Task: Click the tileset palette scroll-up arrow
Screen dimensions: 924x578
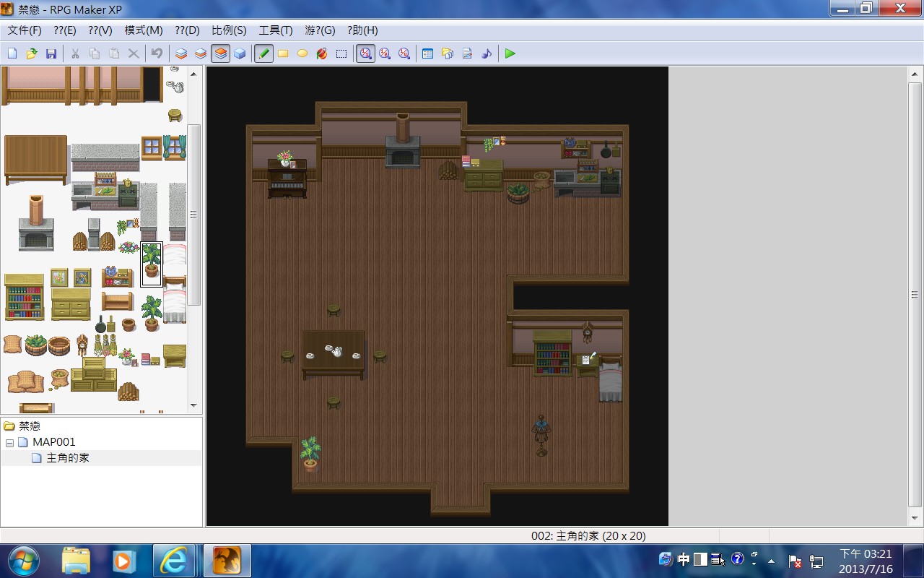Action: coord(193,74)
